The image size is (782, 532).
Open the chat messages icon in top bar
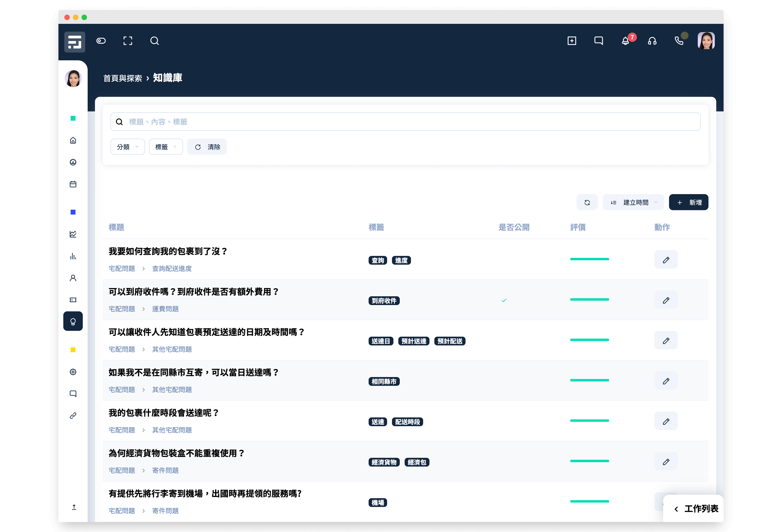(x=599, y=41)
